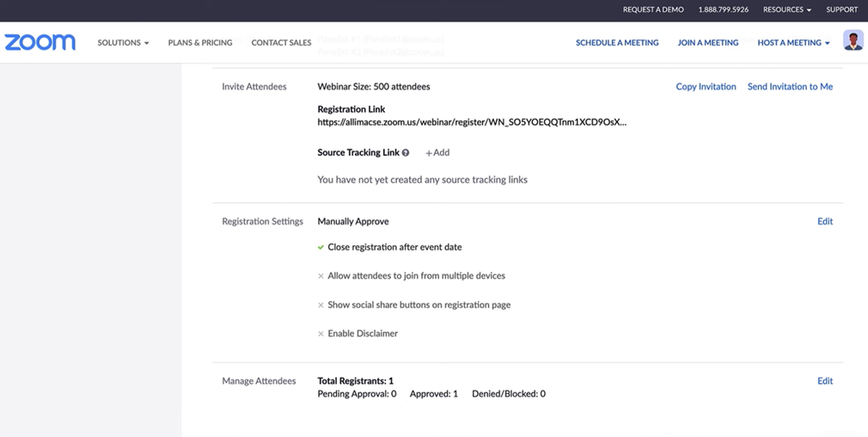
Task: Go to Plans & Pricing
Action: tap(200, 43)
